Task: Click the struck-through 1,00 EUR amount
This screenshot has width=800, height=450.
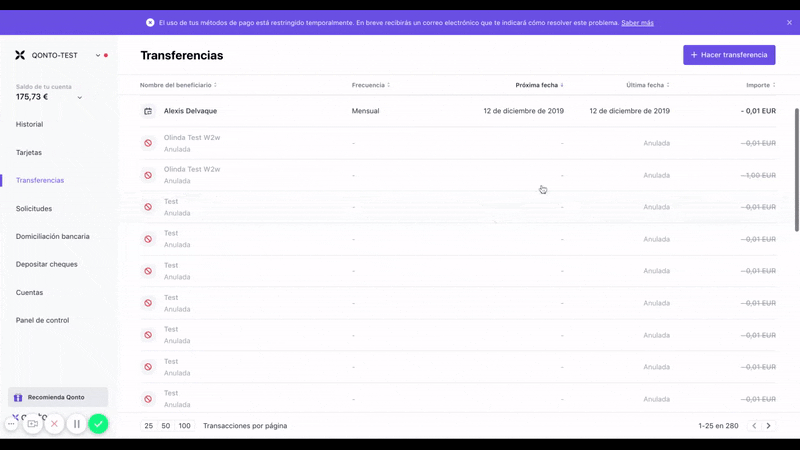Action: coord(758,175)
